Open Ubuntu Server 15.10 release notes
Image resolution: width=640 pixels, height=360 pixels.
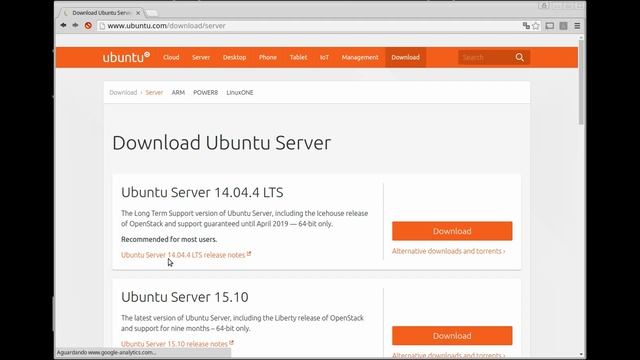(177, 344)
